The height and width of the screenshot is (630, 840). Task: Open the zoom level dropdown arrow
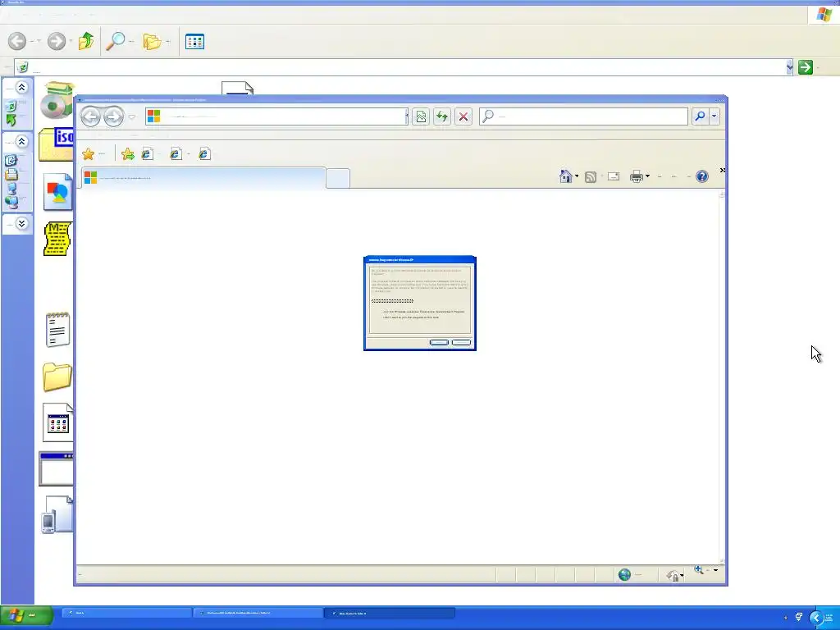(x=715, y=570)
